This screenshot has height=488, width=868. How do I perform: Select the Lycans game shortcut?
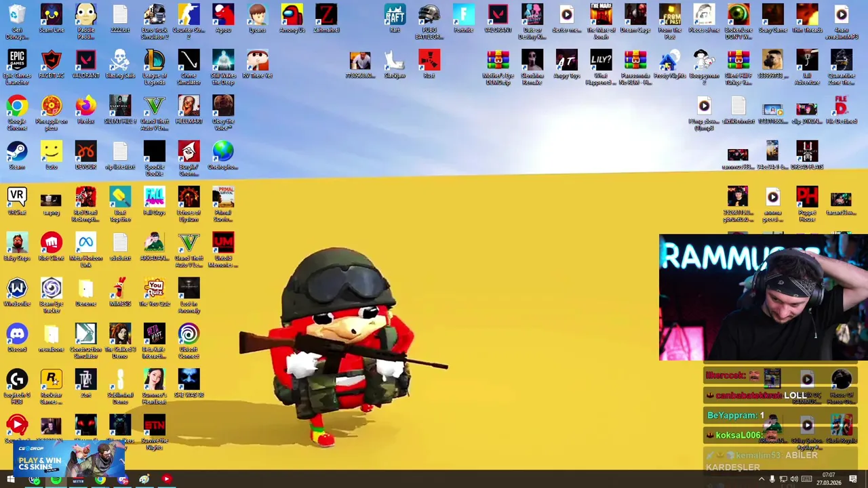[257, 19]
